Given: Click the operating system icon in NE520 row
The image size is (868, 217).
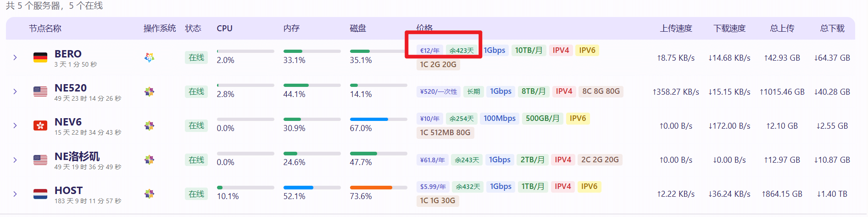Looking at the screenshot, I should [x=149, y=91].
